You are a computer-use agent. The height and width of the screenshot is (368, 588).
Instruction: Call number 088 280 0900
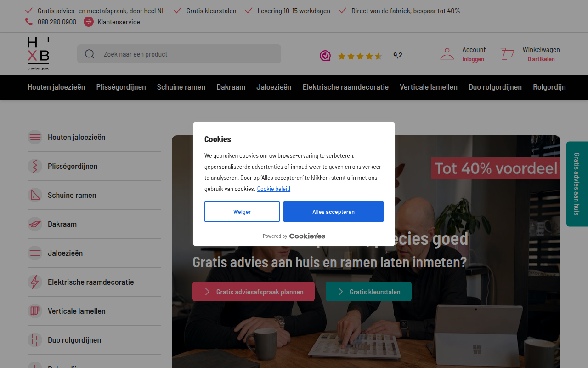coord(57,22)
